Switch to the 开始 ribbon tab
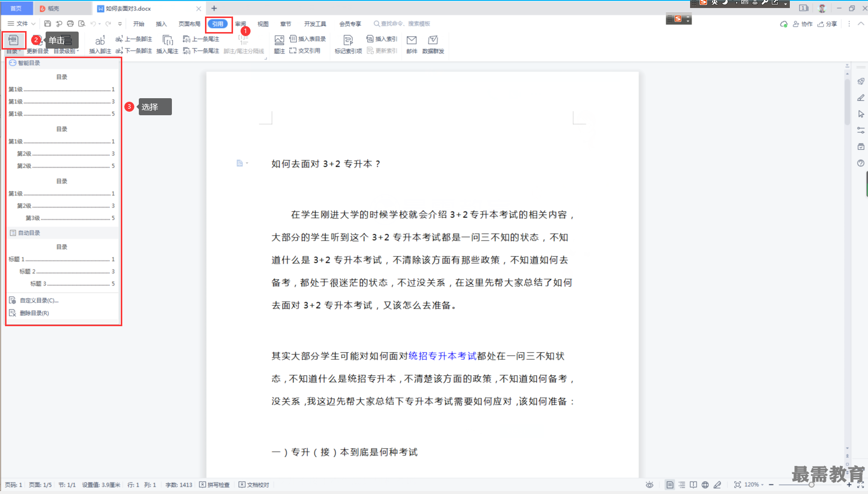The image size is (868, 494). (x=139, y=24)
